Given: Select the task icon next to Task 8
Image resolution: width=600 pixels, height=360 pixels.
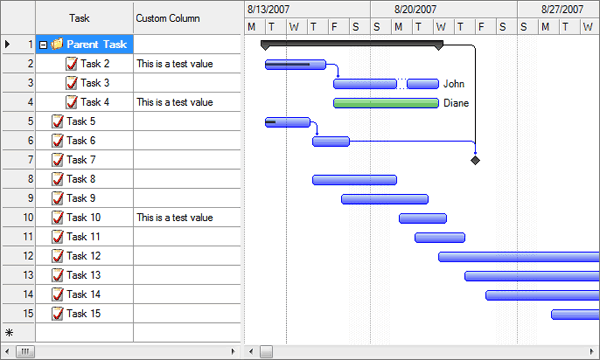Looking at the screenshot, I should 57,179.
